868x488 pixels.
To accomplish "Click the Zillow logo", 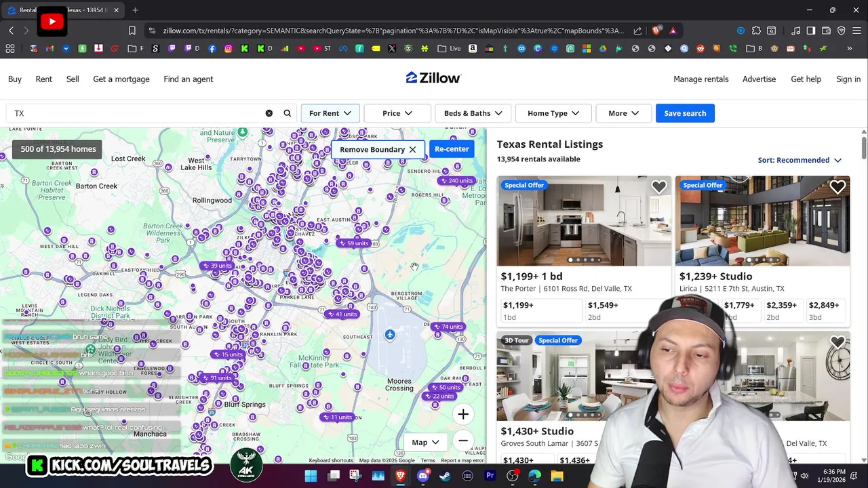I will pos(434,78).
